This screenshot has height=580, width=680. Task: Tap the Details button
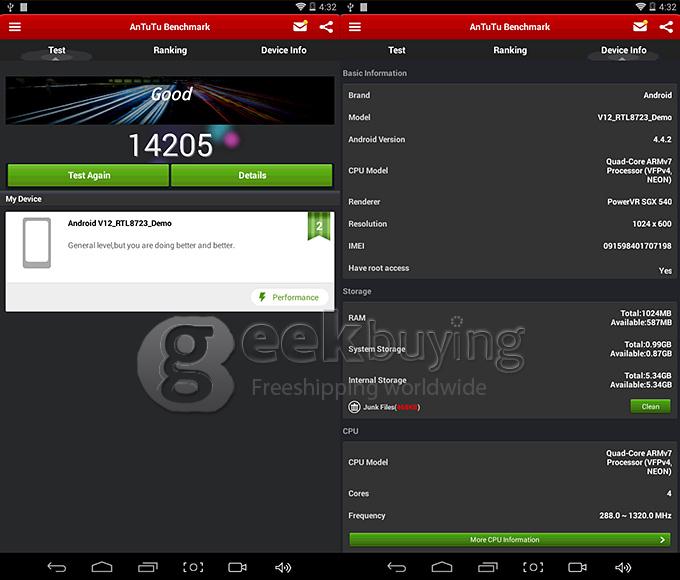(252, 175)
